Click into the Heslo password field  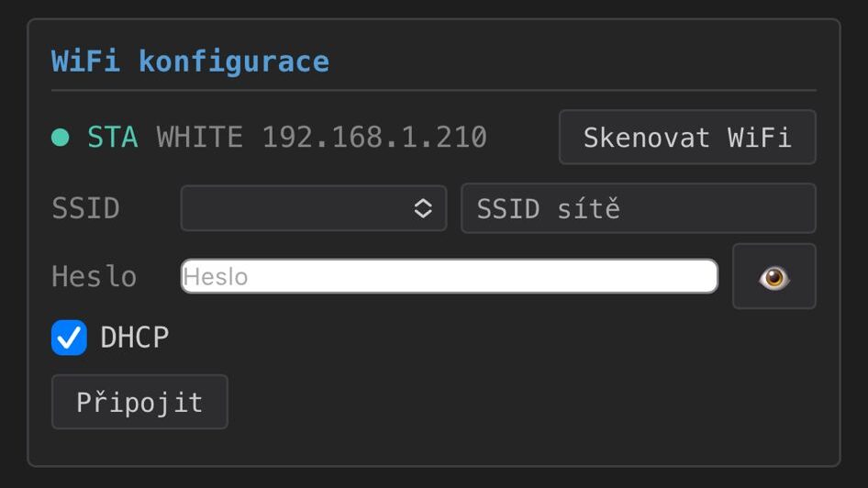coord(449,276)
